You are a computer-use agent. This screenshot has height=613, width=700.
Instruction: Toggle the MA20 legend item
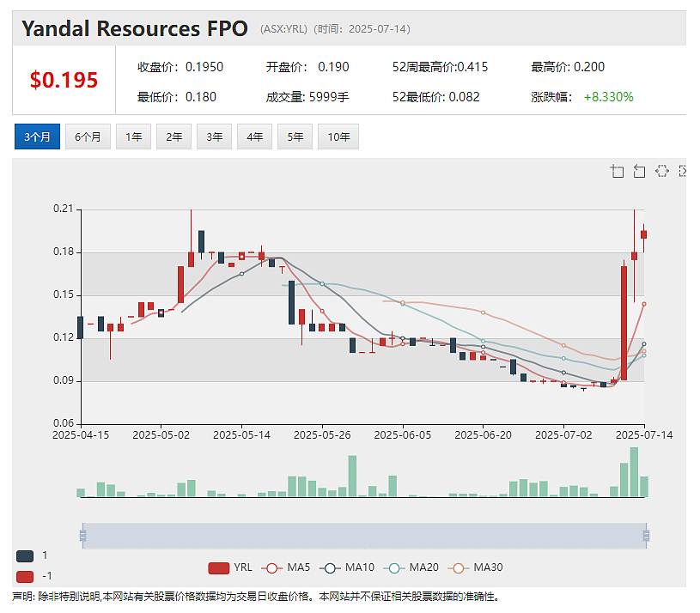411,567
